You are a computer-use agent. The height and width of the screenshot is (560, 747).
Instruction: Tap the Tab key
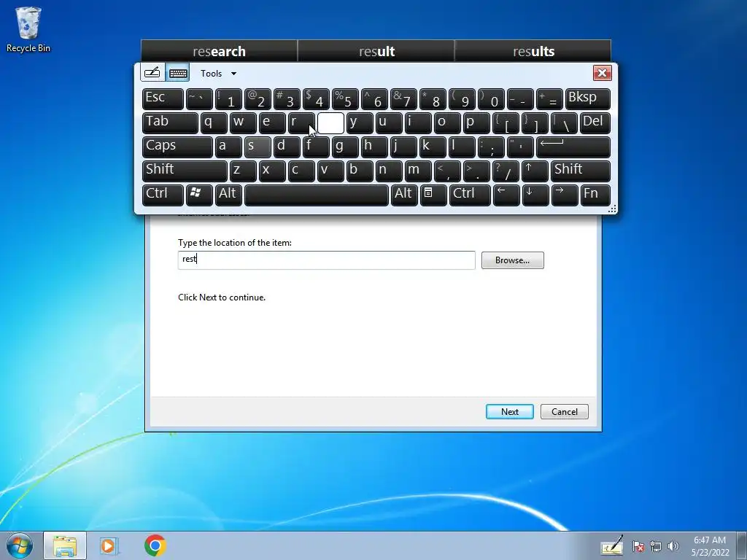(170, 122)
